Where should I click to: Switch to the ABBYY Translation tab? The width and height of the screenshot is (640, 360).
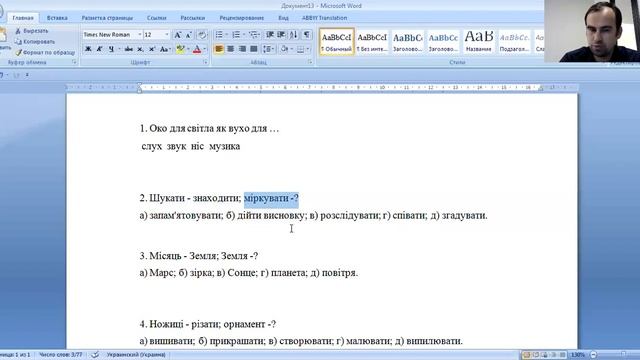tap(324, 18)
